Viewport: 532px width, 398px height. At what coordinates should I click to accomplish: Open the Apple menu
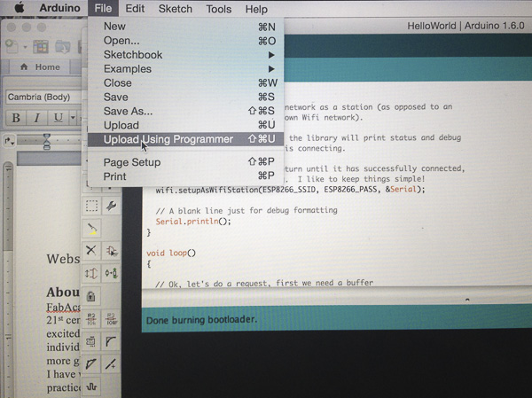pos(19,7)
